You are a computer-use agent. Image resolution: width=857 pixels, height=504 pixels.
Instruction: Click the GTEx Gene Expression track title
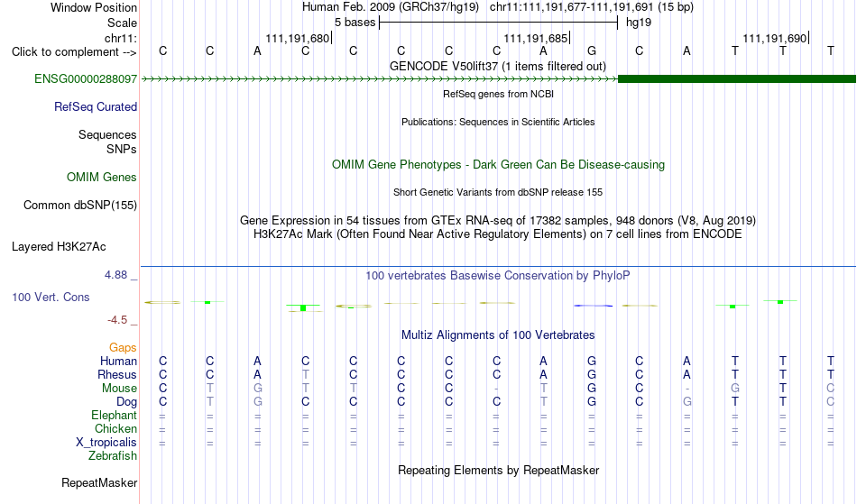(498, 220)
